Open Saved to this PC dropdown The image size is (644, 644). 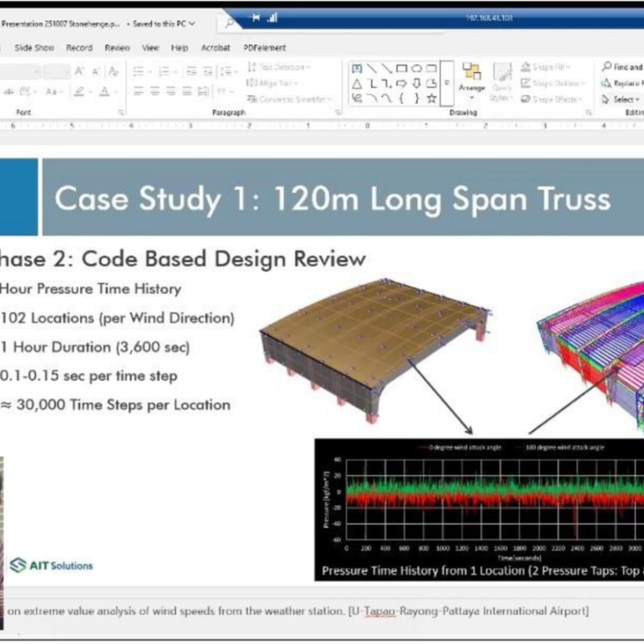pos(164,23)
